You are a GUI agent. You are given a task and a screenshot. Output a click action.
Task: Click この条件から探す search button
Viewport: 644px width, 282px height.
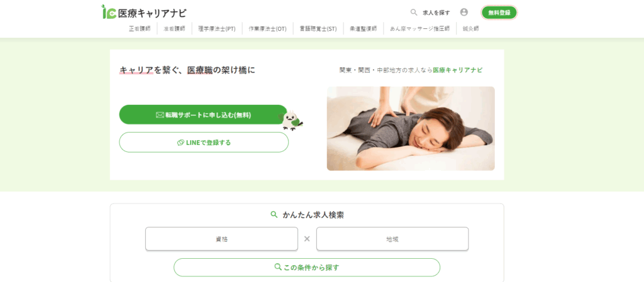pyautogui.click(x=307, y=268)
